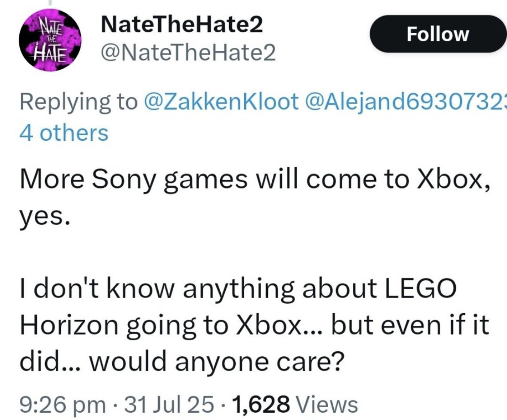Image resolution: width=507 pixels, height=420 pixels.
Task: Select the 31 Jul 25 date
Action: [x=168, y=405]
